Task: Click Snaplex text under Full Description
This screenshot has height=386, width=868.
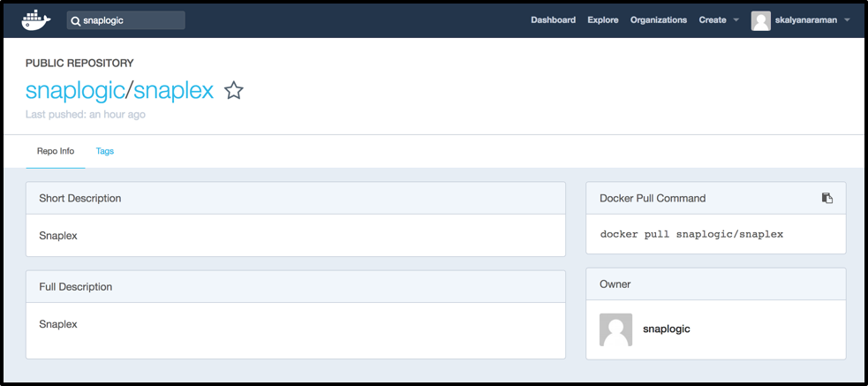Action: point(58,324)
